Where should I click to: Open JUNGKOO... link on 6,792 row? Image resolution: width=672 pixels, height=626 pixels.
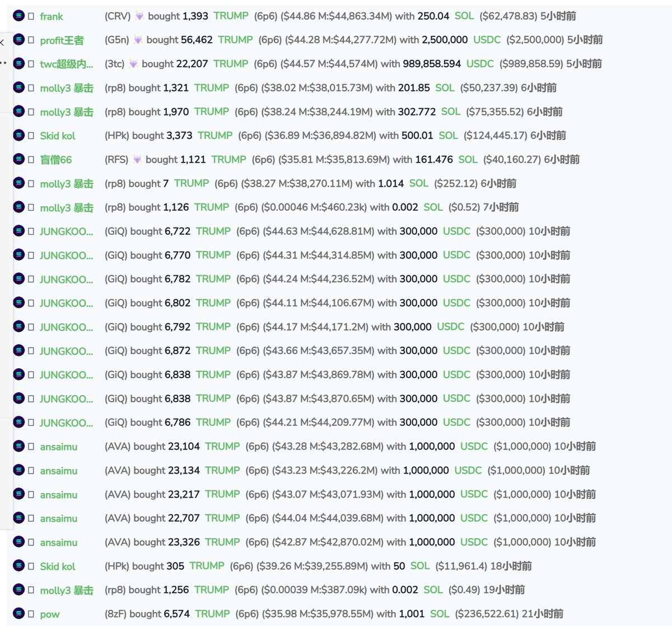pyautogui.click(x=67, y=327)
